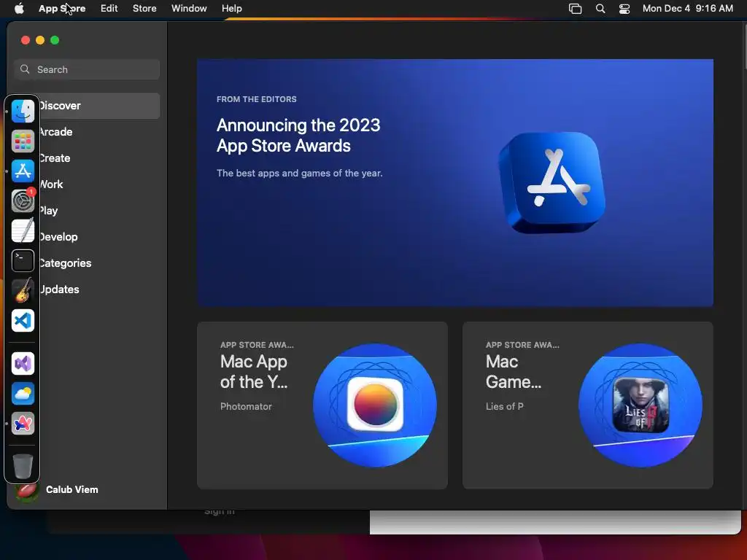
Task: Open the colorful Craft-like dock app above Trash
Action: point(23,424)
